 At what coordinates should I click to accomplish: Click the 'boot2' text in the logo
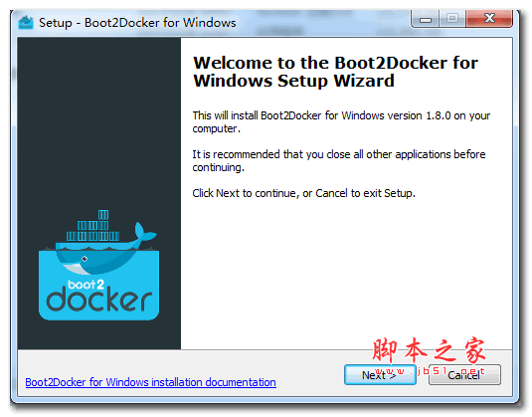point(86,284)
